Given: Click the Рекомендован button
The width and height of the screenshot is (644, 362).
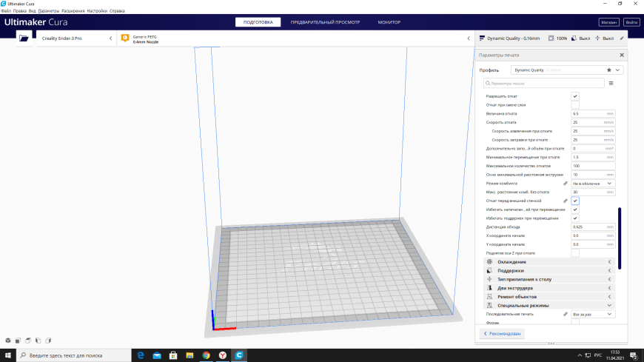Looking at the screenshot, I should tap(502, 334).
